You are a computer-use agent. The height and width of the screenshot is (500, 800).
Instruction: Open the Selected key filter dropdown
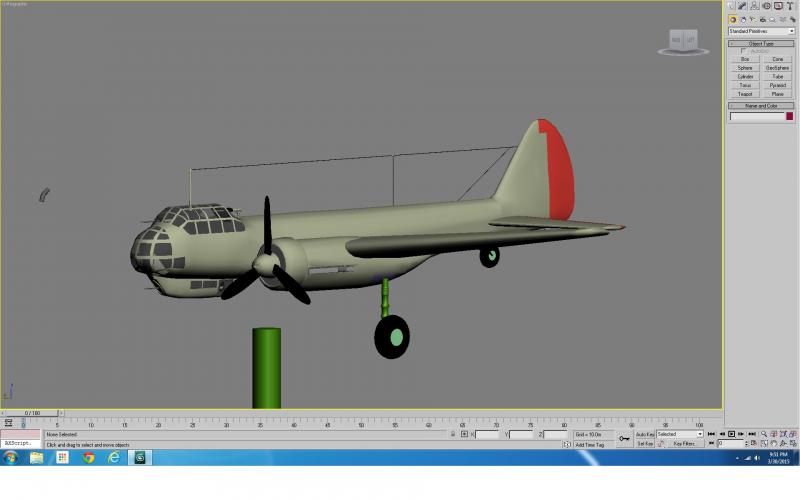680,434
